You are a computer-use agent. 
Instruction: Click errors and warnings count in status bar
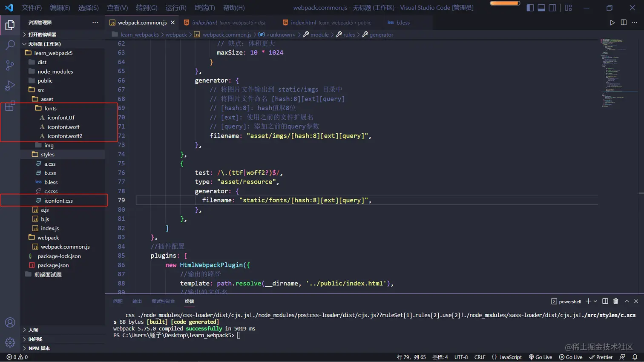[17, 357]
